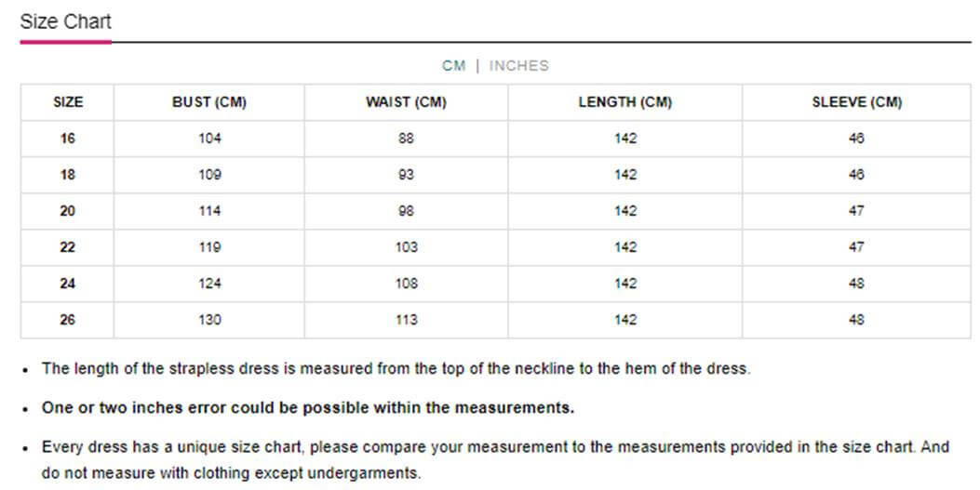Screen dimensions: 980x490
Task: Click the LENGTH (CM) column header
Action: [624, 102]
